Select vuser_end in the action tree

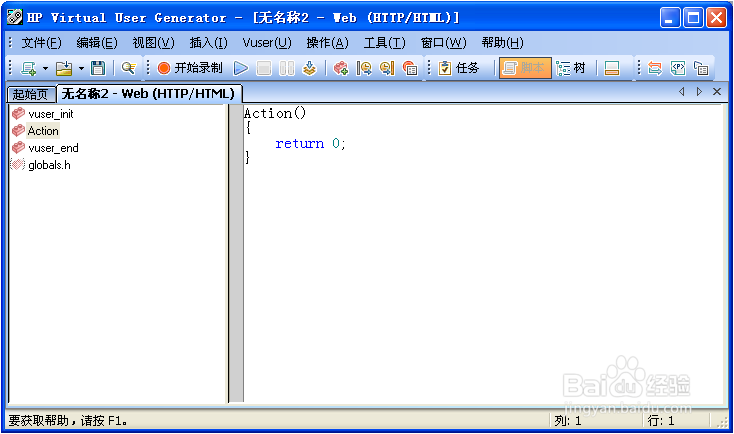point(53,148)
